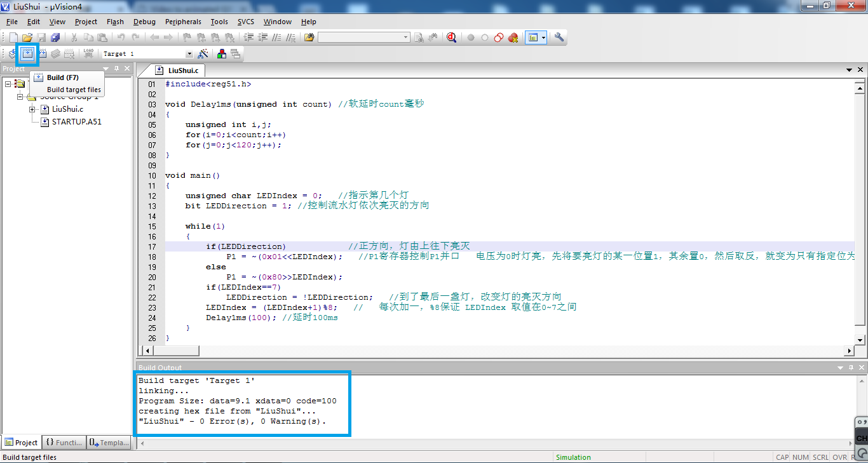Close the Project panel

click(127, 69)
